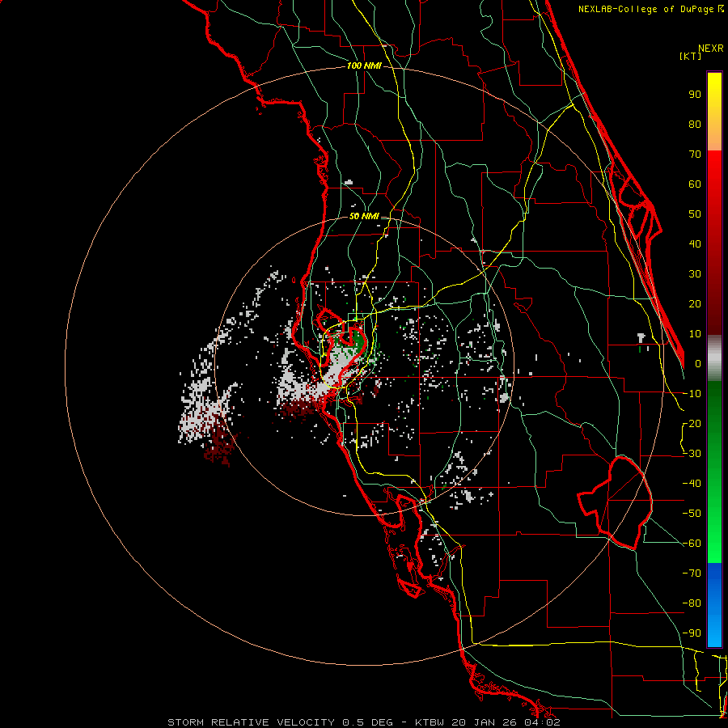Image resolution: width=728 pixels, height=728 pixels.
Task: Click the blue bottom segment of color bar
Action: (x=714, y=605)
